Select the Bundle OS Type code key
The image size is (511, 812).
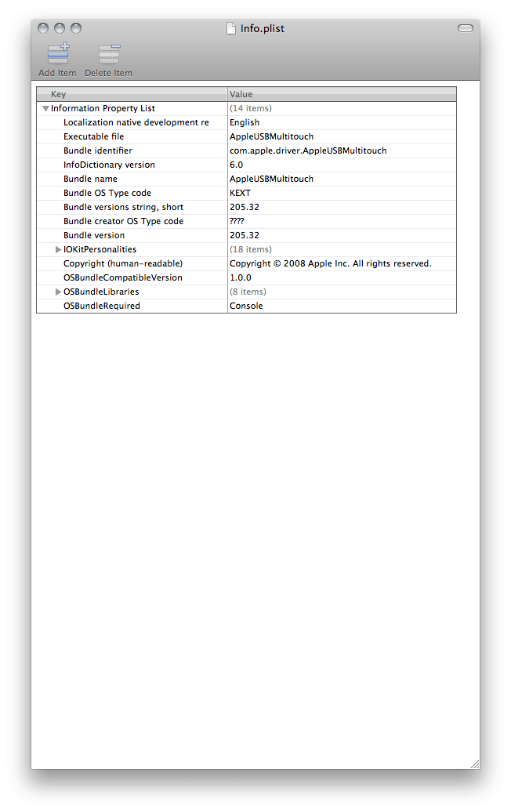[107, 193]
